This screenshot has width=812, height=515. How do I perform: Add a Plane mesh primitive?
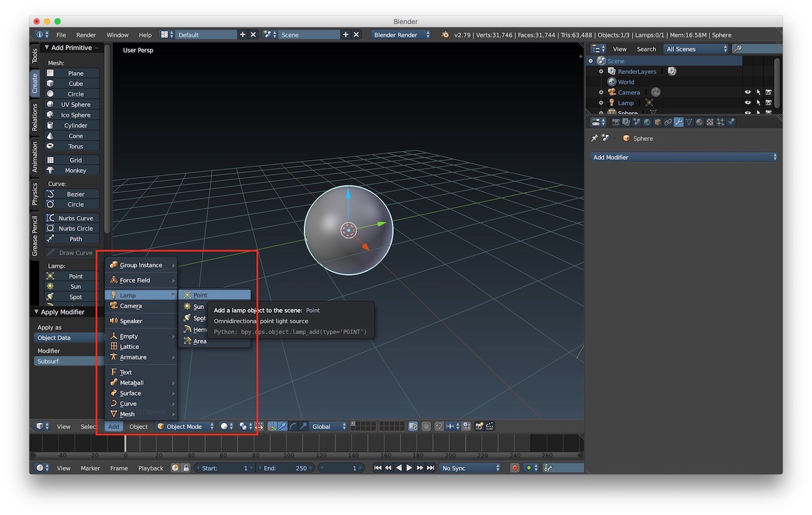click(72, 73)
